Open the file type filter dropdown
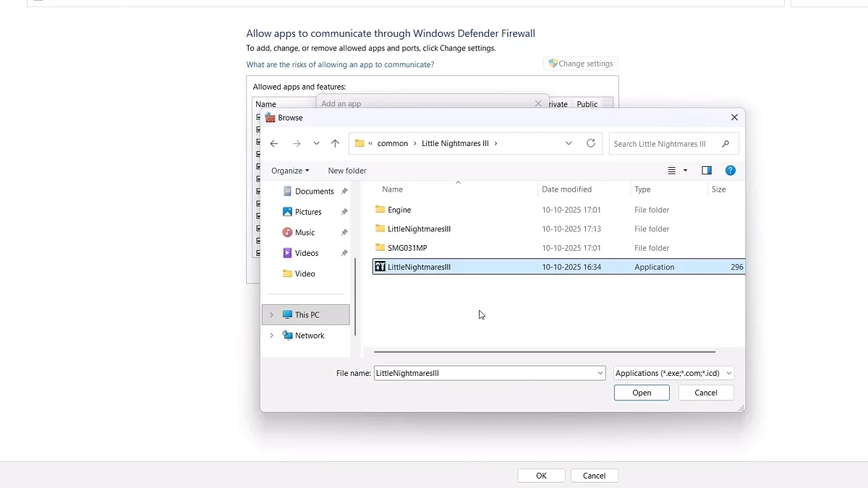The image size is (868, 488). click(673, 373)
